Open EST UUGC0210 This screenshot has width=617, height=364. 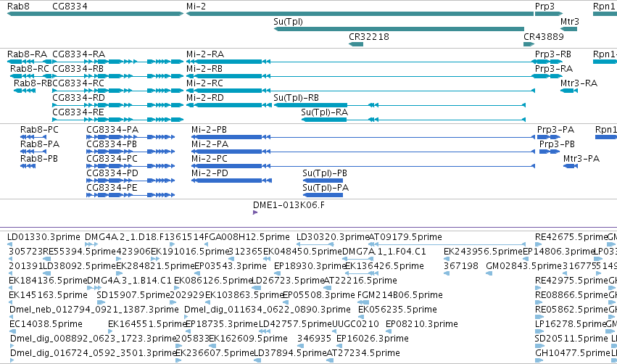tap(336, 331)
